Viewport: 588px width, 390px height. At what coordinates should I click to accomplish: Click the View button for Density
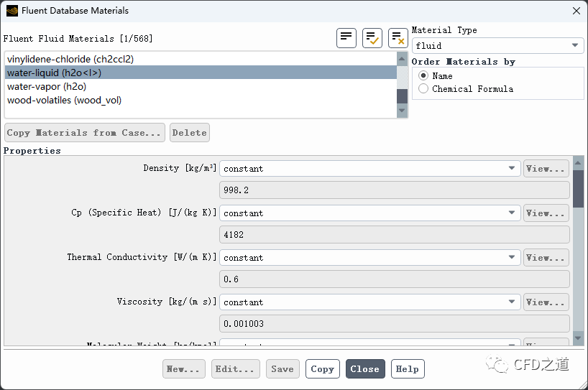[546, 169]
